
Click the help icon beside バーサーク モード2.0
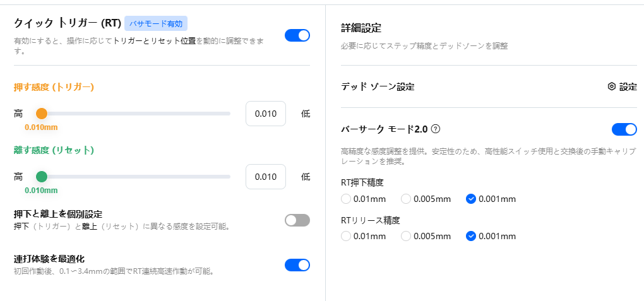coord(436,129)
